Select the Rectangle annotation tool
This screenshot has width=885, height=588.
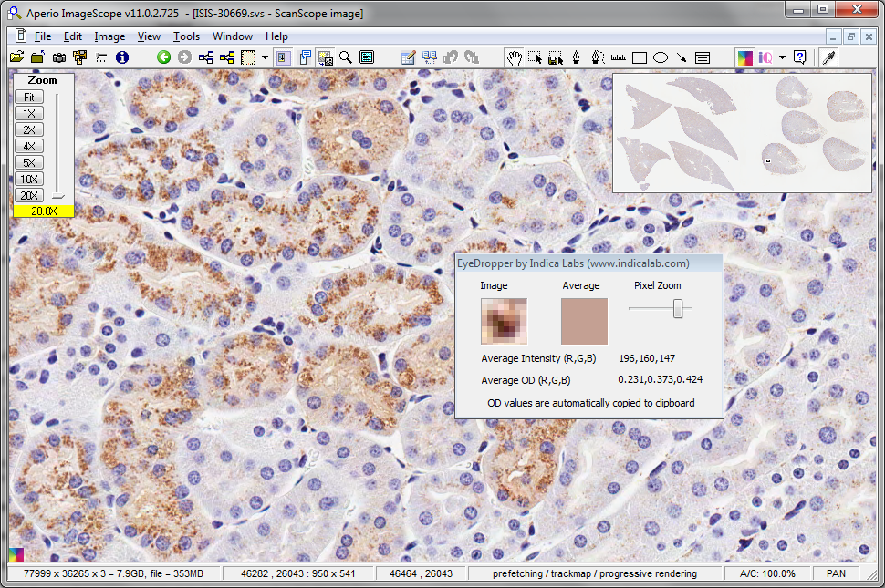click(640, 57)
